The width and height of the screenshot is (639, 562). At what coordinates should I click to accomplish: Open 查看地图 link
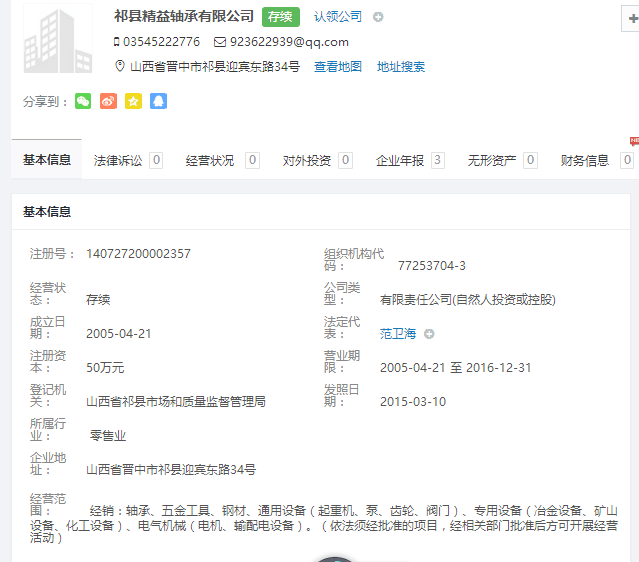pos(338,67)
